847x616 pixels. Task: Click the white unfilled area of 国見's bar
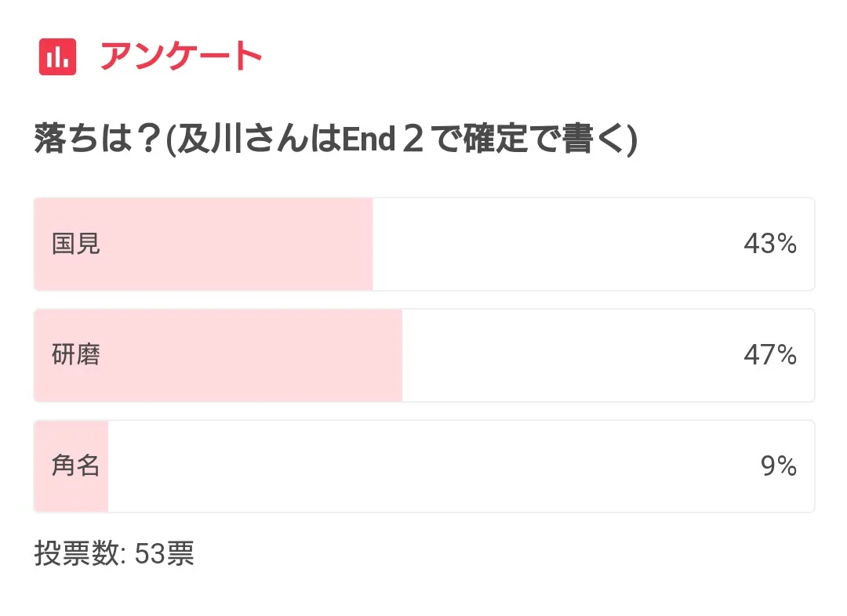coord(549,245)
